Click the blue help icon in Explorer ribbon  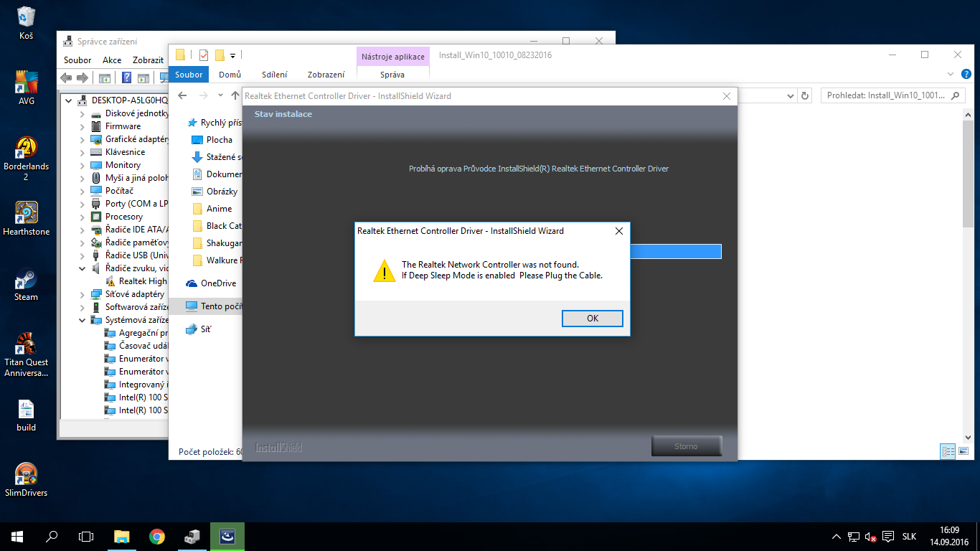point(966,74)
